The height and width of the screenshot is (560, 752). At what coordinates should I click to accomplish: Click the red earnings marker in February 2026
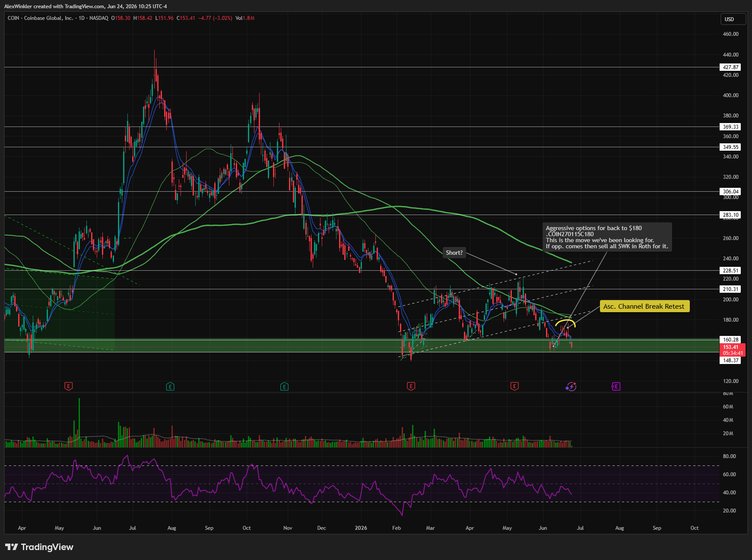411,386
